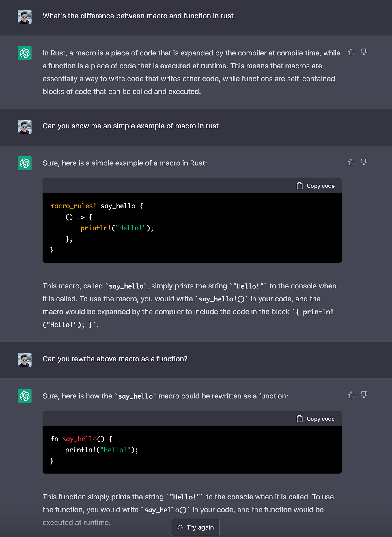Select the say_hello macro code block
Viewport: 392px width, 537px height.
click(192, 228)
